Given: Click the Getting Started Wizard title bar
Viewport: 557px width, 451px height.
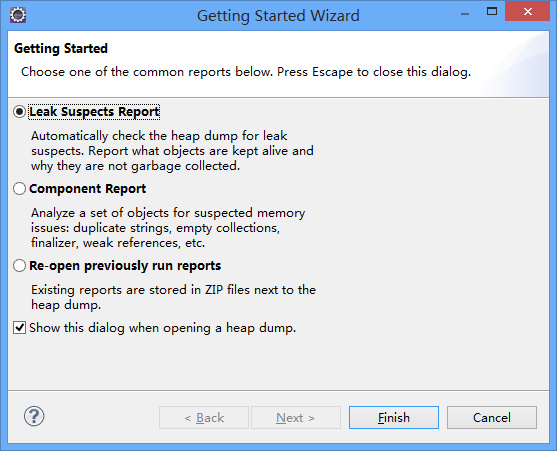Looking at the screenshot, I should (278, 16).
